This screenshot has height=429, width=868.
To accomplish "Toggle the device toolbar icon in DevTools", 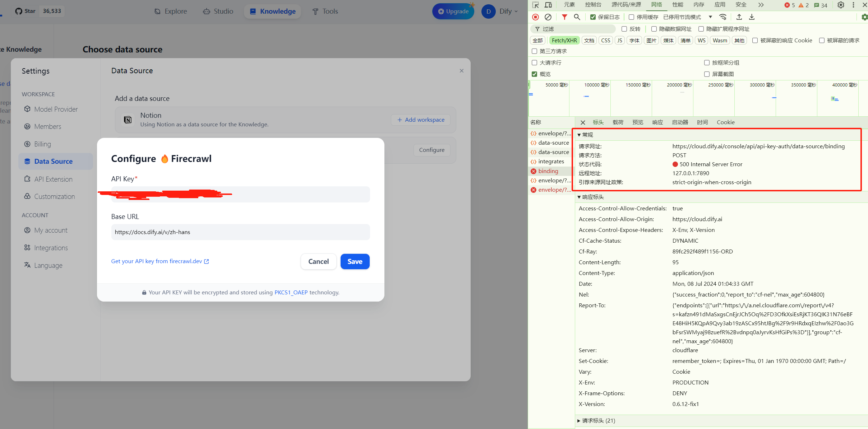I will 548,5.
